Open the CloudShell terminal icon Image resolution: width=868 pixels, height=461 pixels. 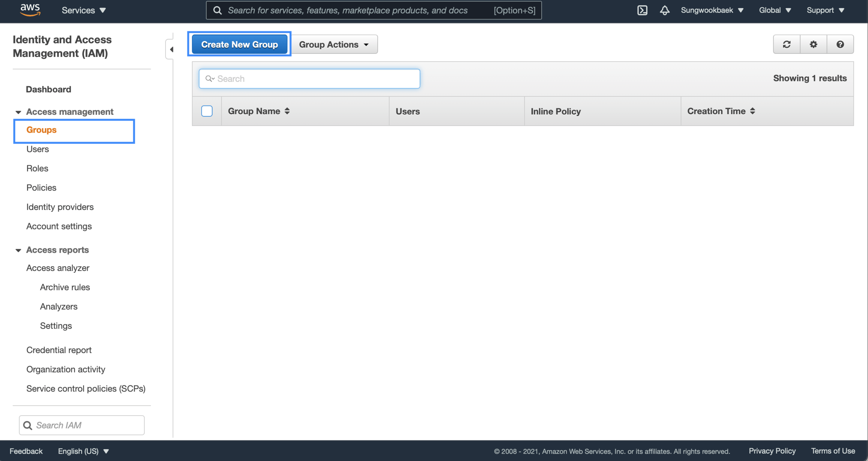tap(642, 10)
